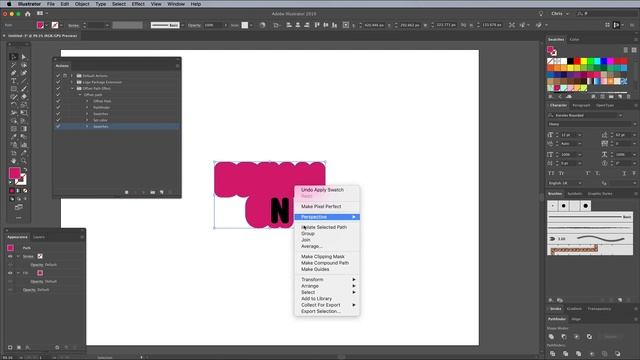Click the opacity value field in control bar
640x360 pixels.
point(213,25)
